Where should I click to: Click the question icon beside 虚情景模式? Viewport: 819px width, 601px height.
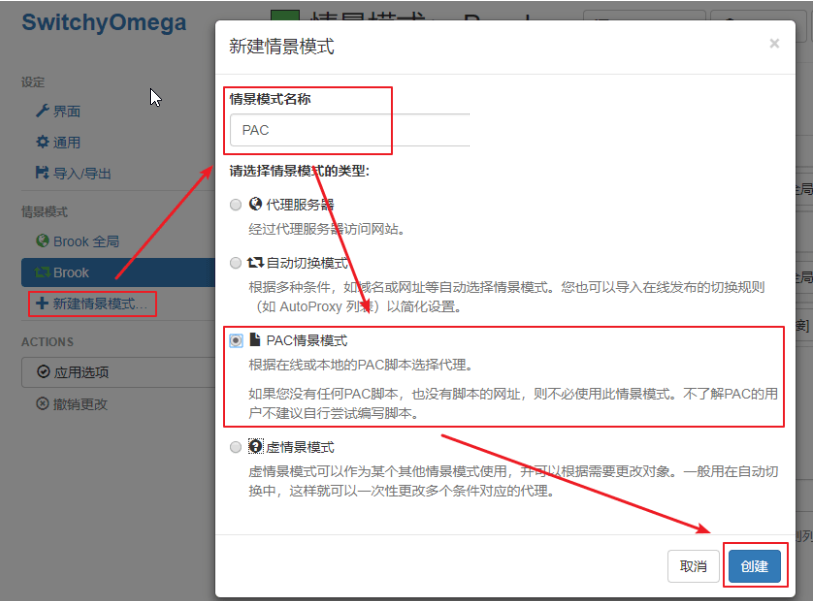255,446
